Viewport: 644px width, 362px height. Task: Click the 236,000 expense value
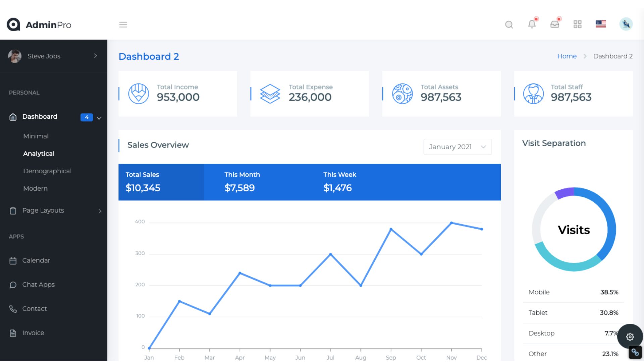[310, 97]
